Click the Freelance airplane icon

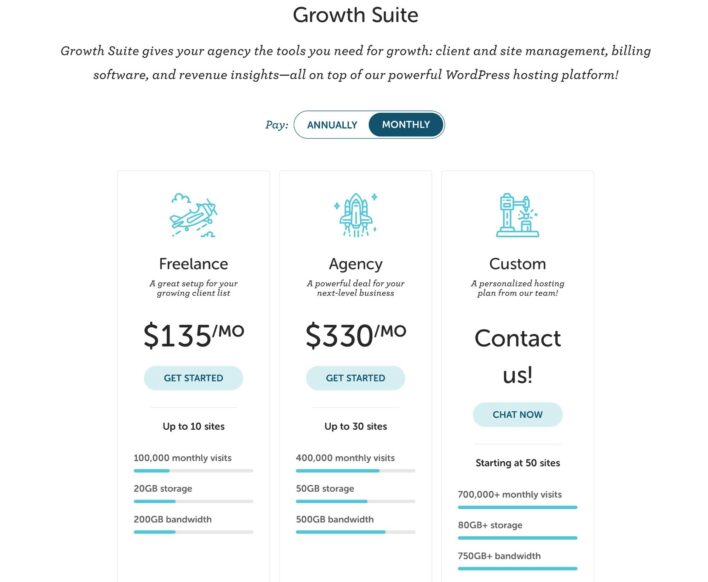tap(193, 215)
